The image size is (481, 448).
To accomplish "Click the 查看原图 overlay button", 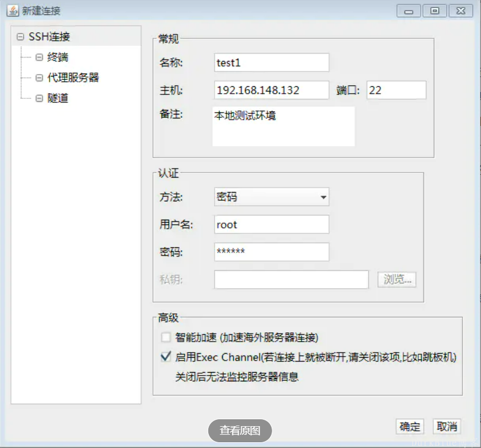I will click(240, 430).
